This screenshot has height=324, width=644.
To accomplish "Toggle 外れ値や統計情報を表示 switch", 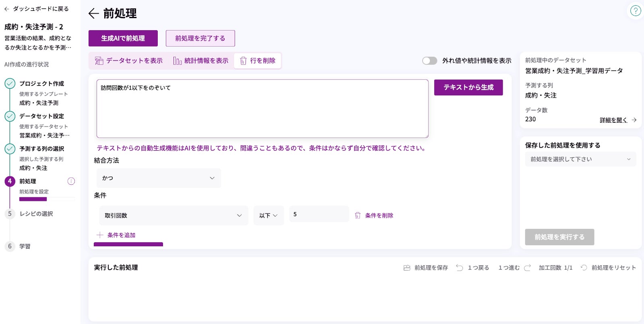I will click(429, 61).
